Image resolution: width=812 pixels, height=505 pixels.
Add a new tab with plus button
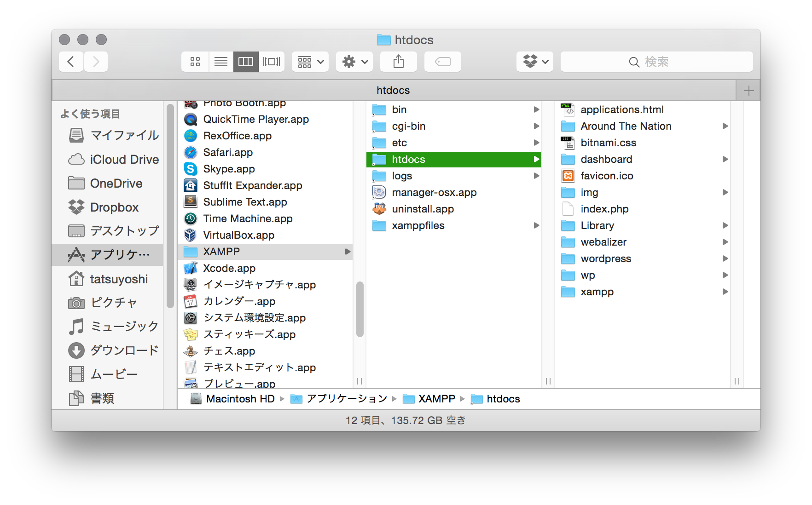click(x=748, y=91)
